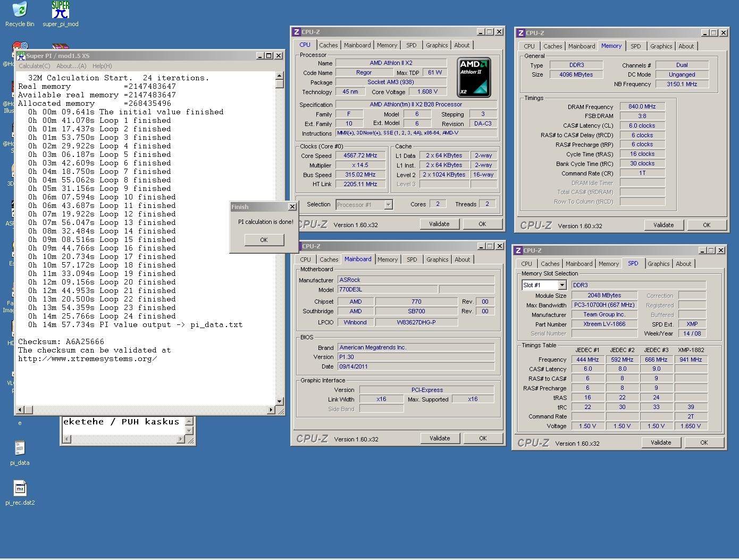Click the Super PI vertical scrollbar down arrow

coord(280,402)
